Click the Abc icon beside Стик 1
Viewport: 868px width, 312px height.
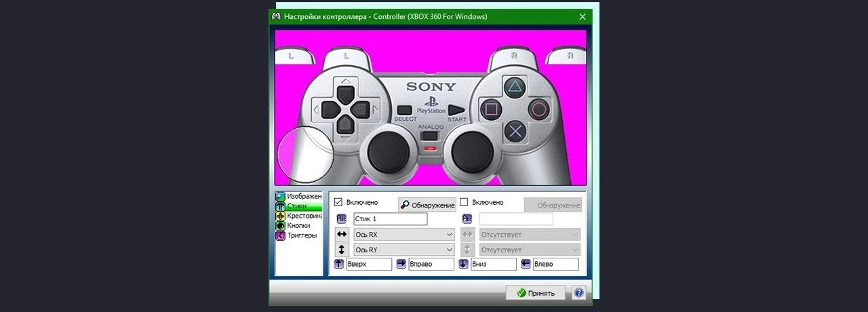click(x=341, y=219)
